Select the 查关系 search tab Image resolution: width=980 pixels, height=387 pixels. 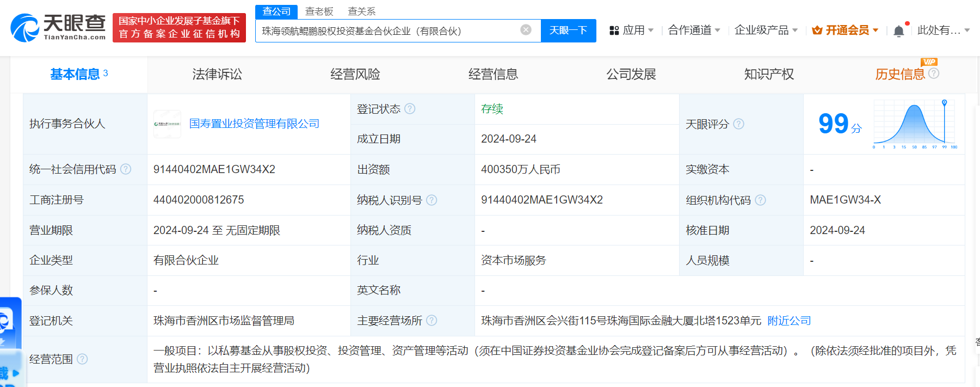click(x=362, y=11)
